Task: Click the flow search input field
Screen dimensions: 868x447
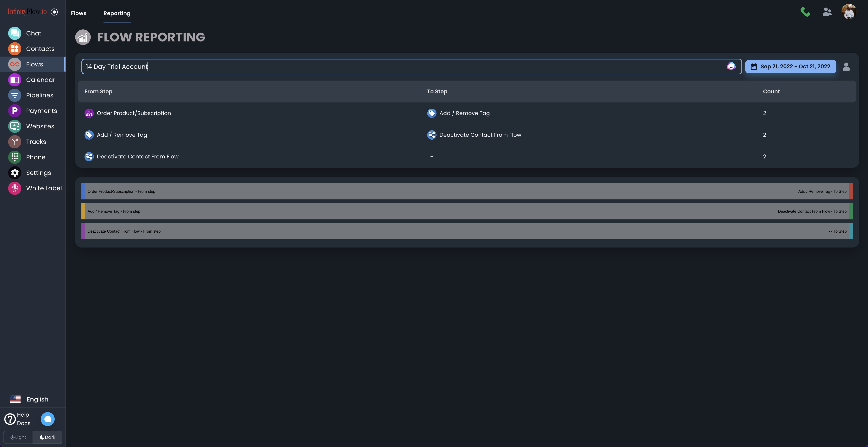Action: point(404,67)
